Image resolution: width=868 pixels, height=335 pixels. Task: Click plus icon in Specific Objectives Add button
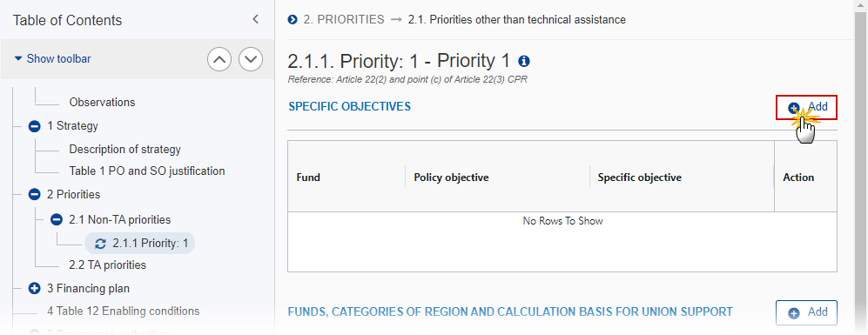point(794,107)
